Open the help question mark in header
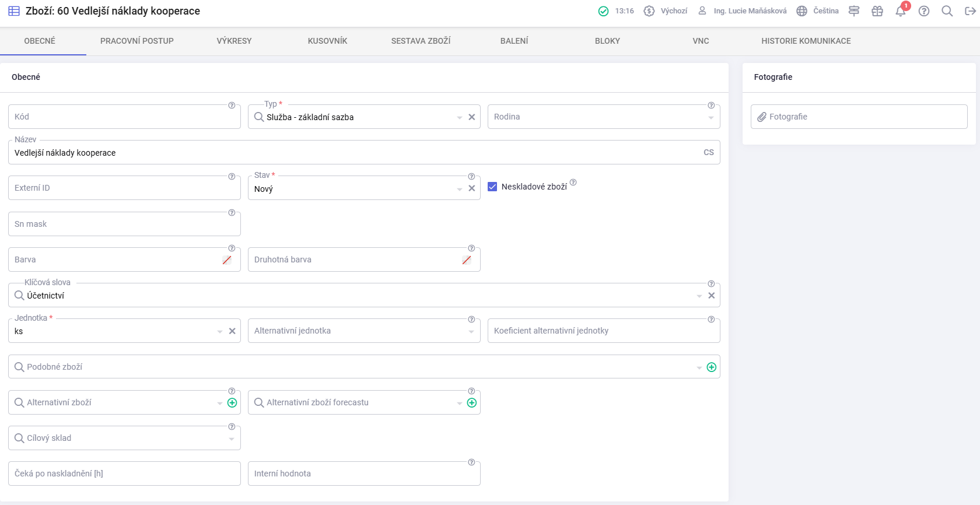Viewport: 980px width, 505px height. tap(923, 11)
